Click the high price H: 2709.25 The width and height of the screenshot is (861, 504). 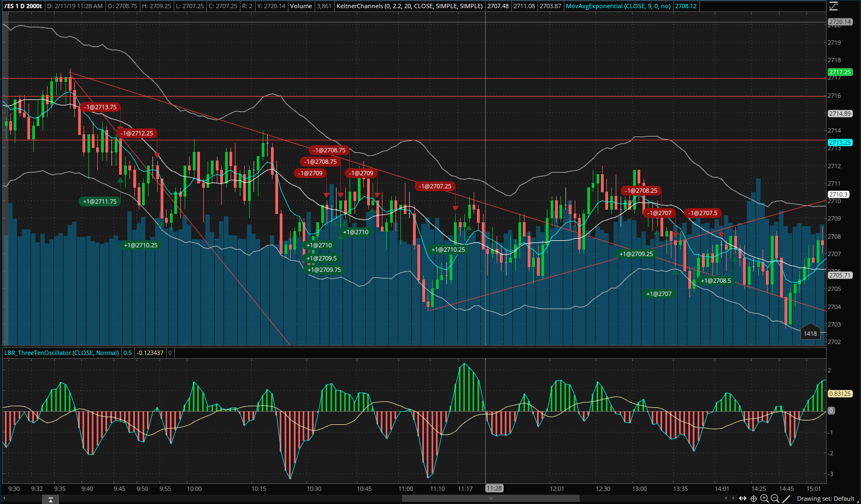coord(157,6)
